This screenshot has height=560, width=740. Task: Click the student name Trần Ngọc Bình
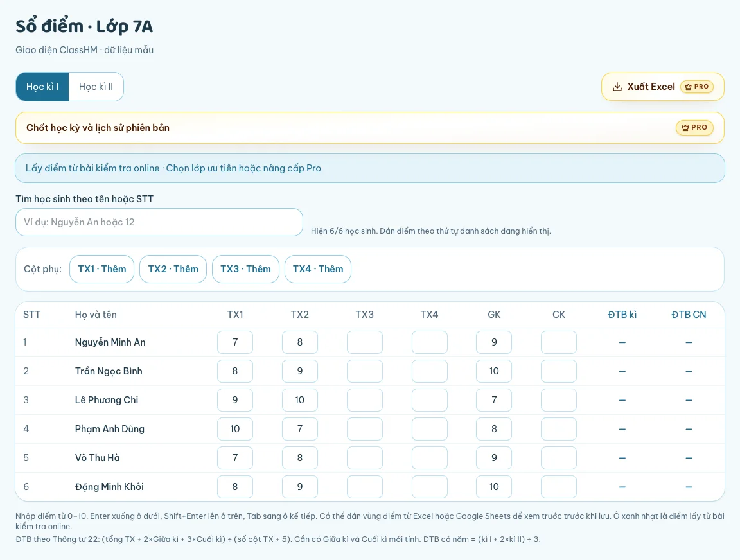click(109, 371)
